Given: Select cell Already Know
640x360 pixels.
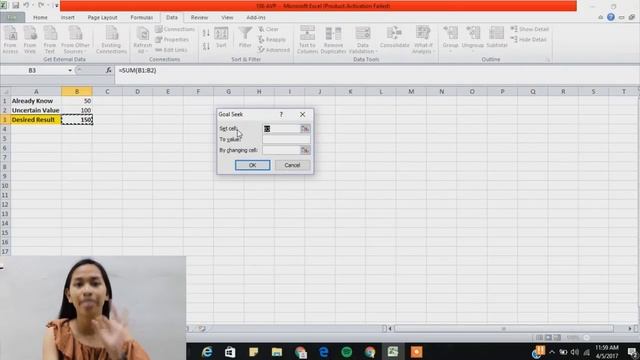Looking at the screenshot, I should pyautogui.click(x=36, y=101).
